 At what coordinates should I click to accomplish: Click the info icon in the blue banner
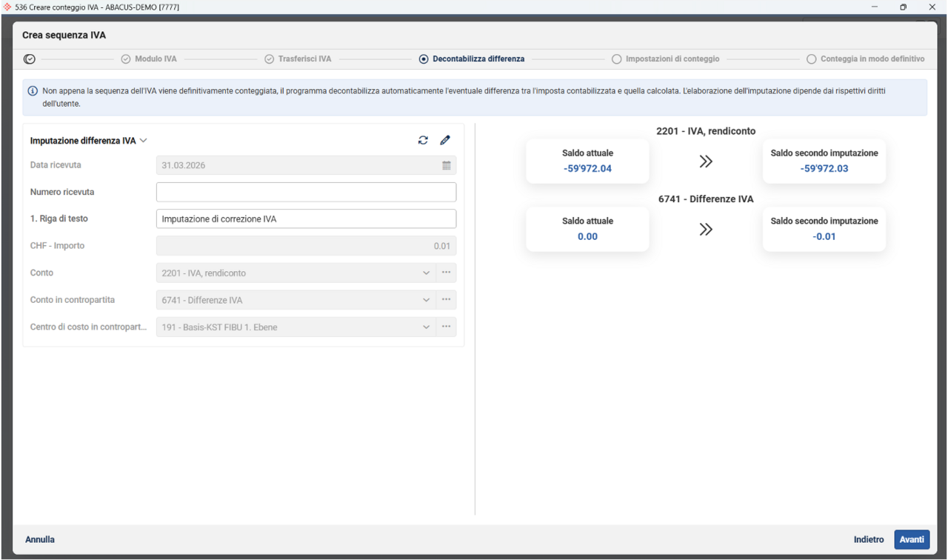[x=33, y=91]
